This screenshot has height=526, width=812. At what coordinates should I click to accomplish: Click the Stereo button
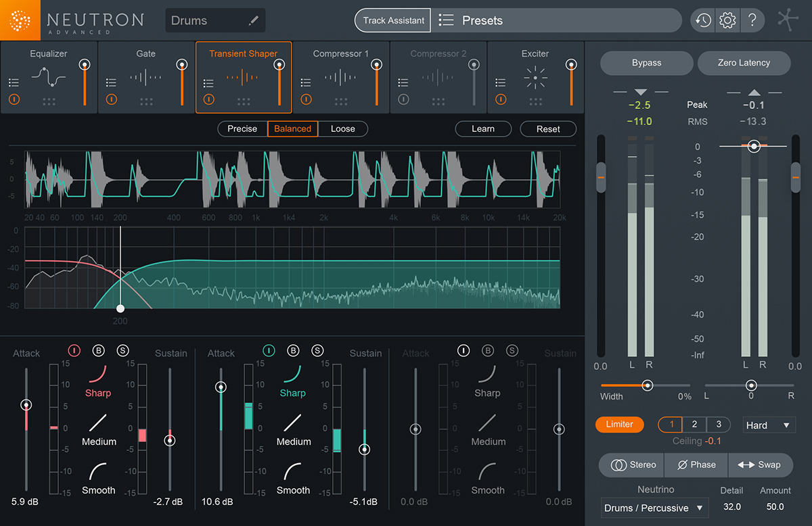tap(633, 464)
